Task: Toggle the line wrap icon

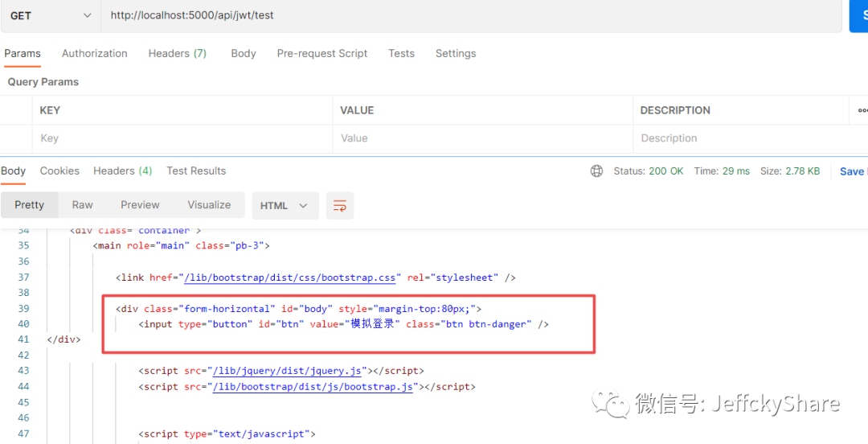Action: [x=340, y=206]
